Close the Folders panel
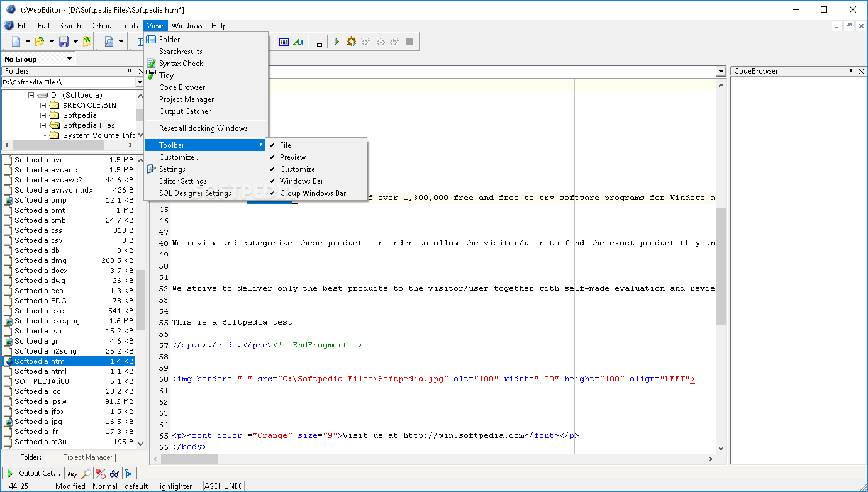Image resolution: width=868 pixels, height=492 pixels. (x=141, y=71)
